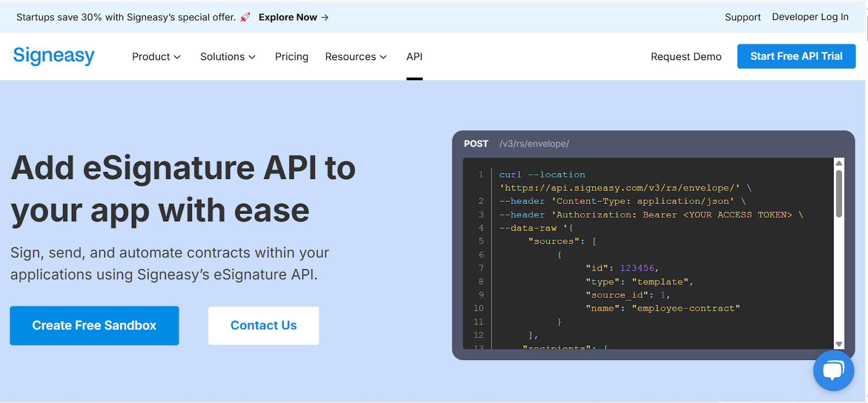Viewport: 868px width, 403px height.
Task: Click the Signeasy logo
Action: [54, 55]
